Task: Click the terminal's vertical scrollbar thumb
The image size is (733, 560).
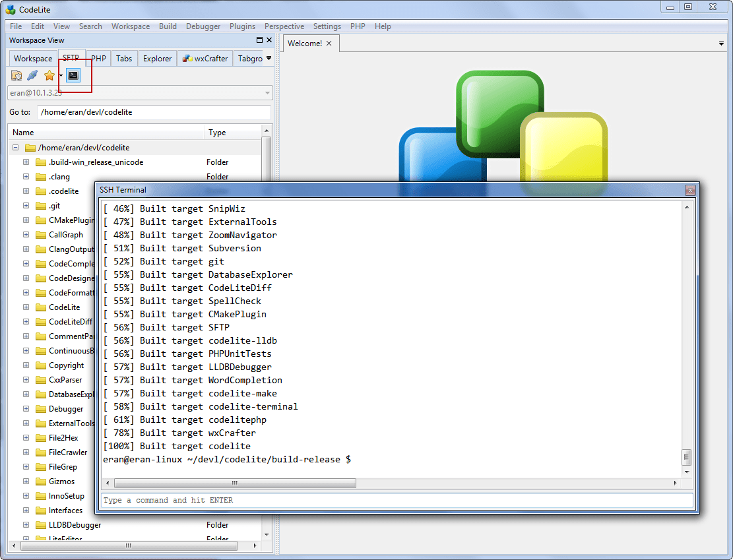Action: [x=686, y=457]
